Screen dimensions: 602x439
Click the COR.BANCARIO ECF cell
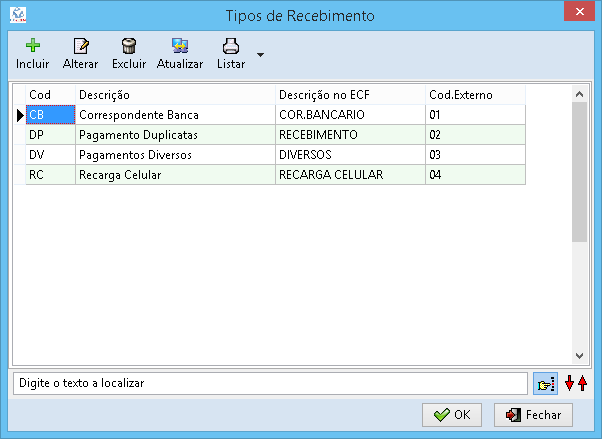coord(351,115)
